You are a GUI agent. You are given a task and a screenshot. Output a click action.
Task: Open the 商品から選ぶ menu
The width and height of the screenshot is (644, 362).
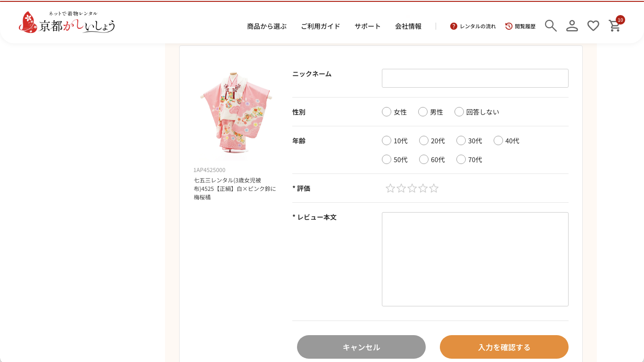[267, 26]
